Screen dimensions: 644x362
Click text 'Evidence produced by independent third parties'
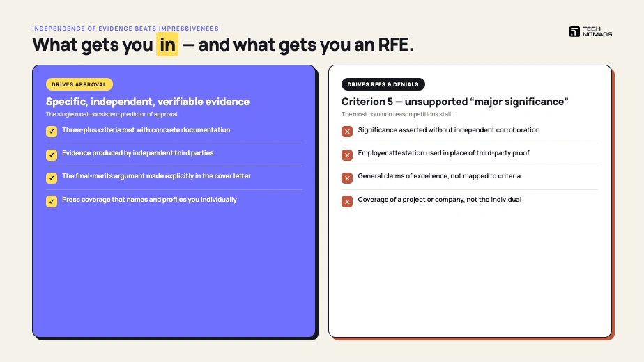coord(137,152)
